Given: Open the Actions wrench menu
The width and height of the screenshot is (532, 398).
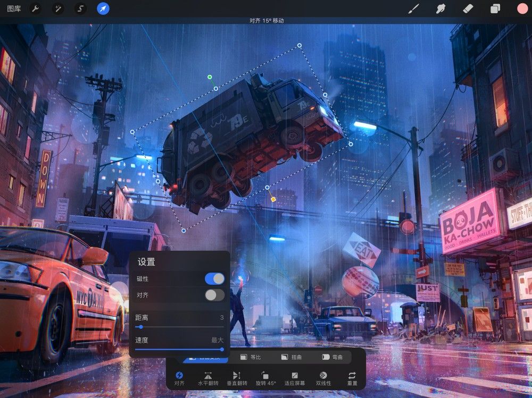Looking at the screenshot, I should click(35, 8).
